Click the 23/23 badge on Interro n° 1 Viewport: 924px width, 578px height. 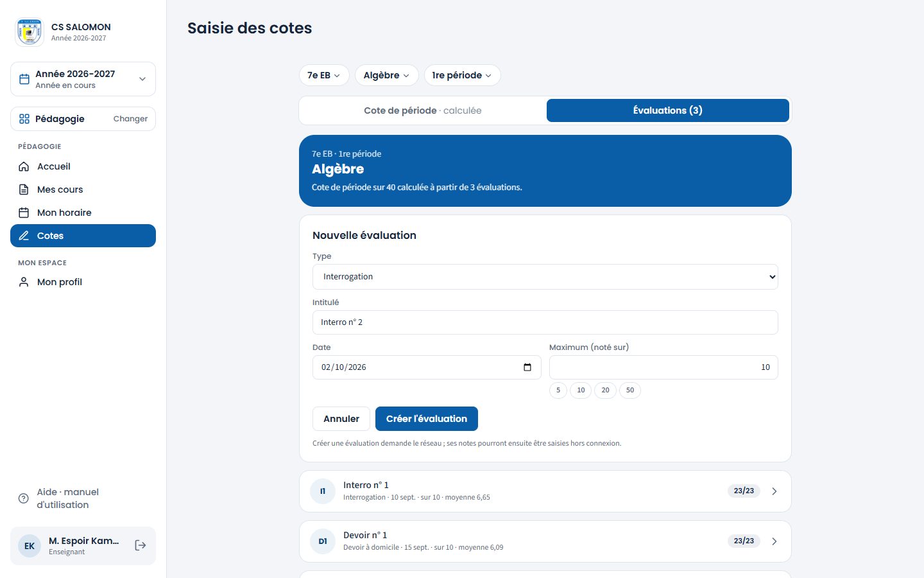[x=744, y=491]
